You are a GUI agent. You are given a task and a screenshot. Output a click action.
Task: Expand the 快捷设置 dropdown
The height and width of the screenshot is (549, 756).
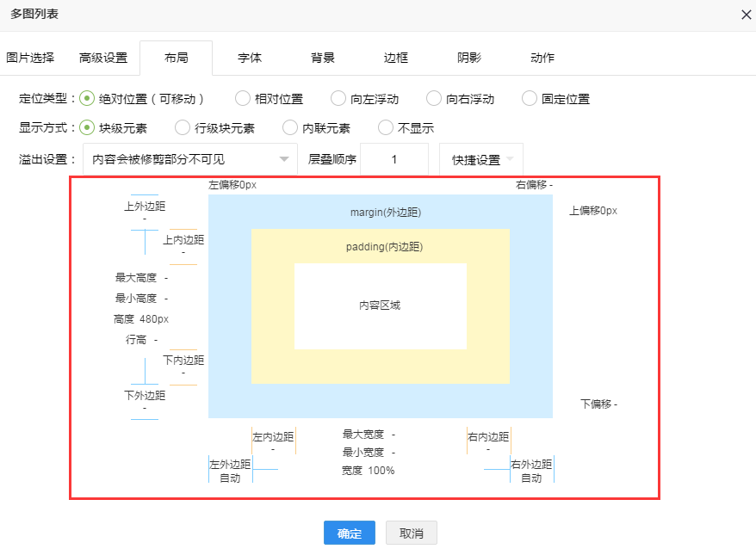point(480,159)
